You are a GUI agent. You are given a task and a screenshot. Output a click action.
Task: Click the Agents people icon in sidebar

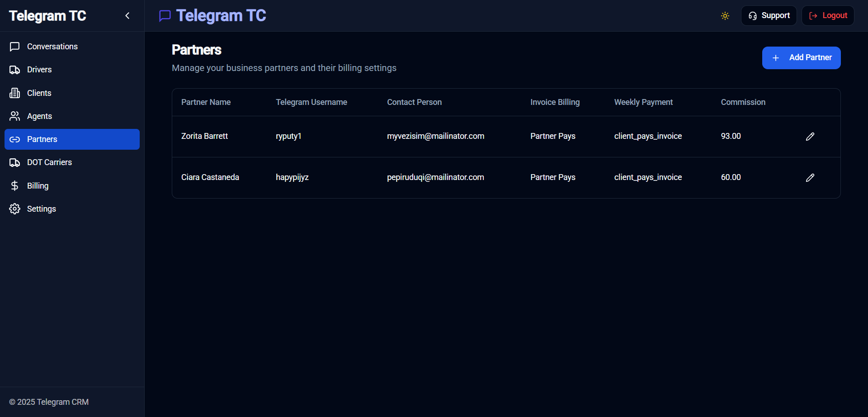(15, 116)
